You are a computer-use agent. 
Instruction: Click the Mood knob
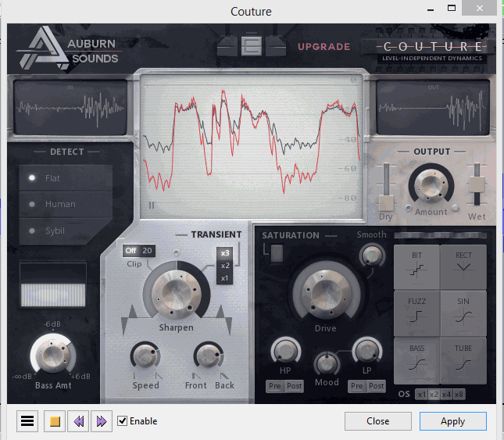pos(327,364)
